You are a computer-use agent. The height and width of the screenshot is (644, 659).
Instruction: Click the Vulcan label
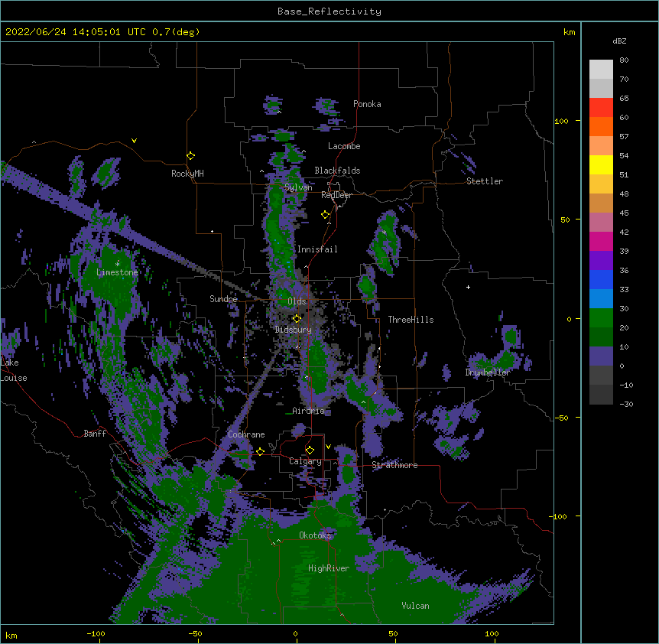415,606
